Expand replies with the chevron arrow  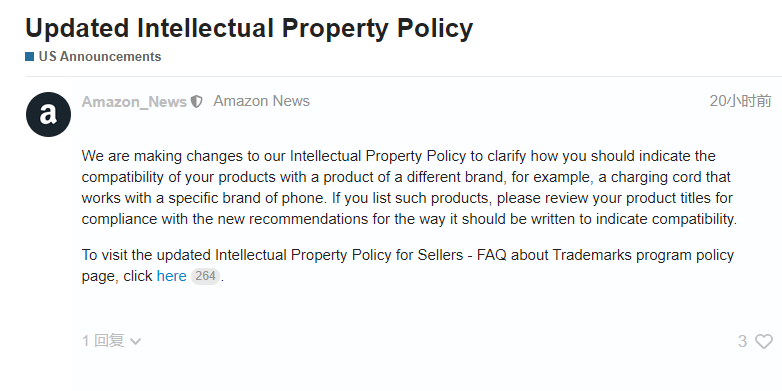coord(135,341)
